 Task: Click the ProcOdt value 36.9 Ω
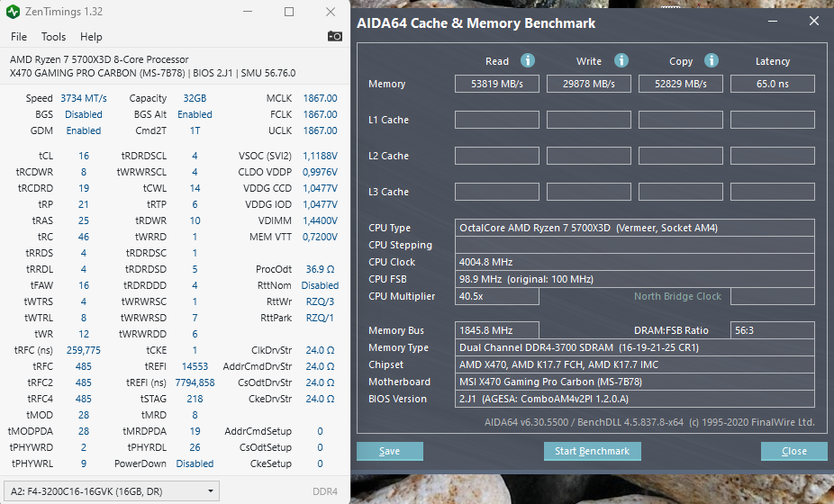[x=321, y=269]
